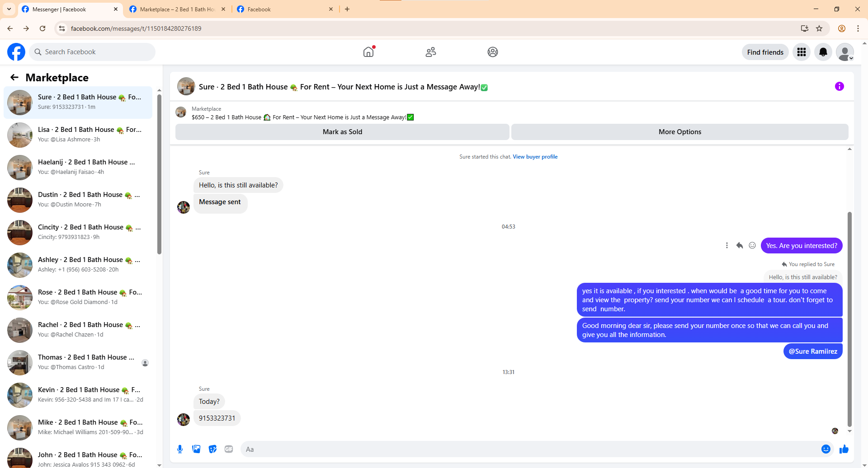
Task: Open the Cincity conversation
Action: coord(78,232)
